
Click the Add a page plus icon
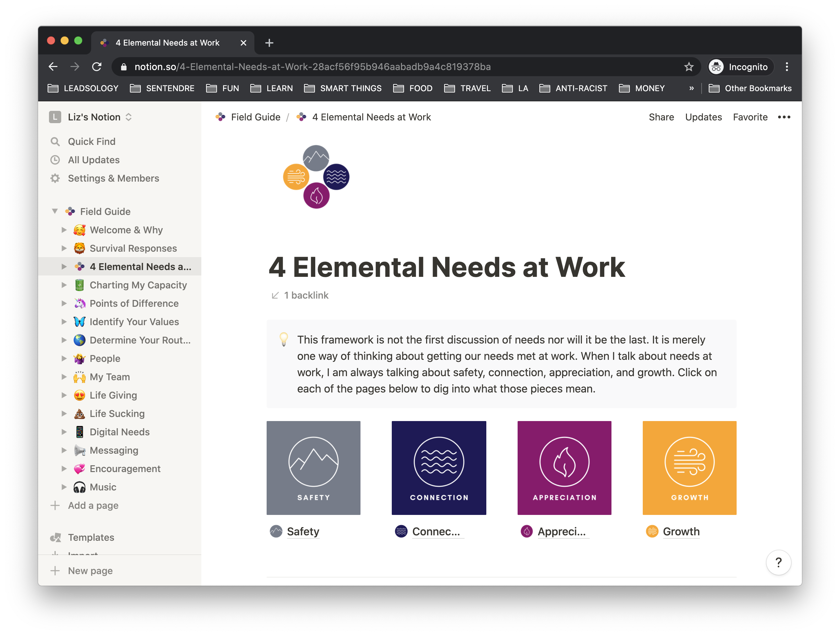pyautogui.click(x=55, y=505)
